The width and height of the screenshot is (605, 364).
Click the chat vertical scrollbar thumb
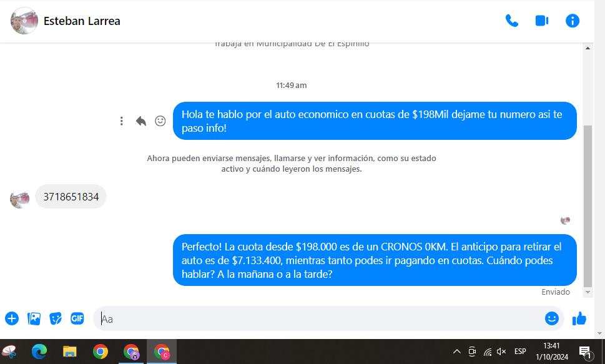tap(588, 207)
